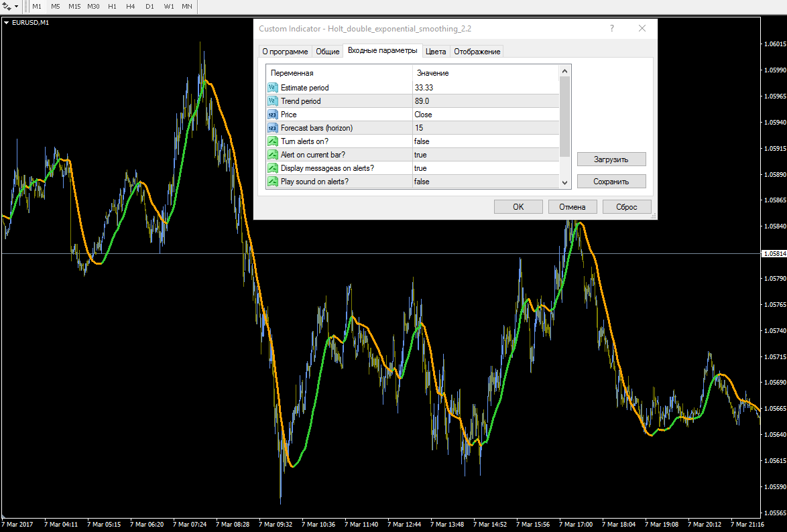Click the Estimate period variable icon
The width and height of the screenshot is (787, 532).
point(273,88)
